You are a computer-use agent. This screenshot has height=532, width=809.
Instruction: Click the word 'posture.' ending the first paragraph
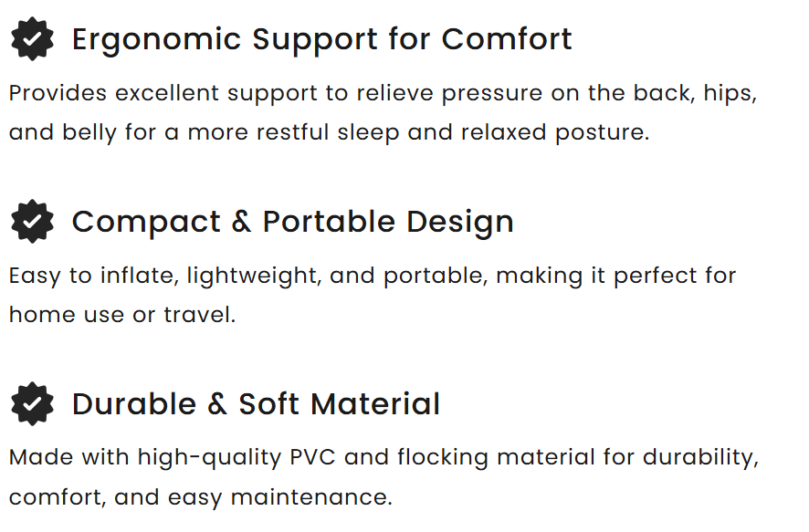pyautogui.click(x=602, y=133)
